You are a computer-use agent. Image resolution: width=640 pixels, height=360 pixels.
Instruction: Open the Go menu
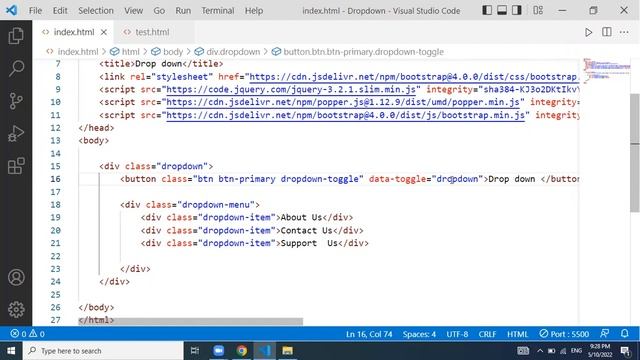pos(159,11)
